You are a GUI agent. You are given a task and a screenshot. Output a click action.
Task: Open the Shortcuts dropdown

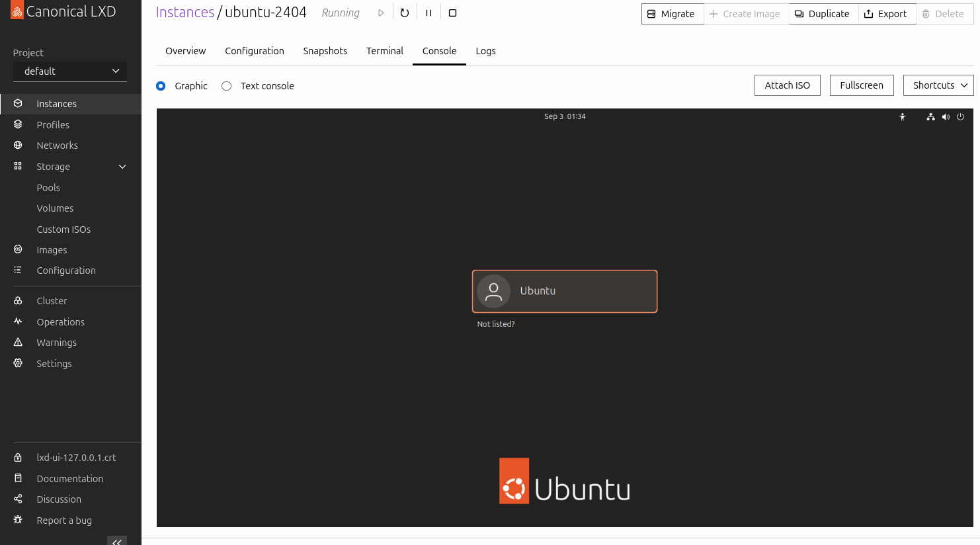938,85
